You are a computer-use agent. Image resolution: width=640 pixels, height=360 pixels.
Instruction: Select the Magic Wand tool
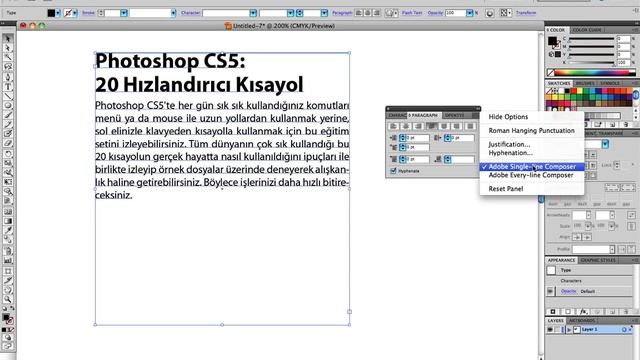pyautogui.click(x=8, y=58)
